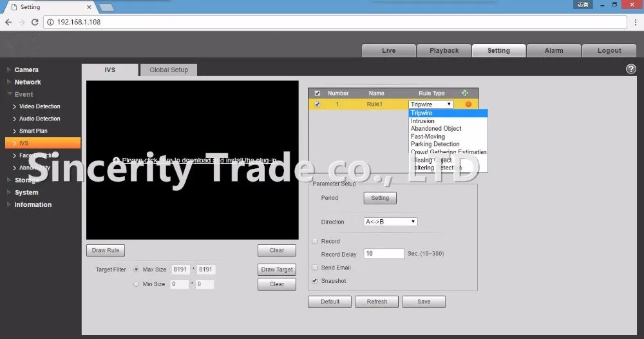
Task: Click the browser address bar 192.168.1.108
Action: pos(335,22)
